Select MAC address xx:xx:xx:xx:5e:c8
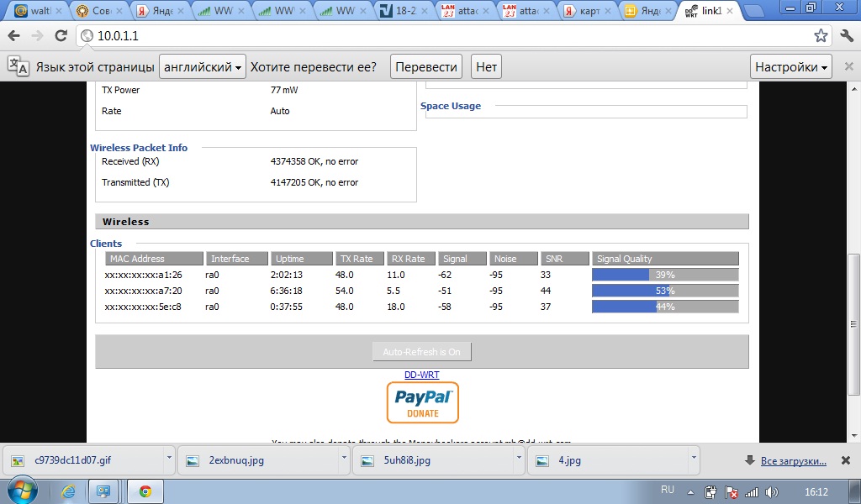861x504 pixels. (143, 307)
